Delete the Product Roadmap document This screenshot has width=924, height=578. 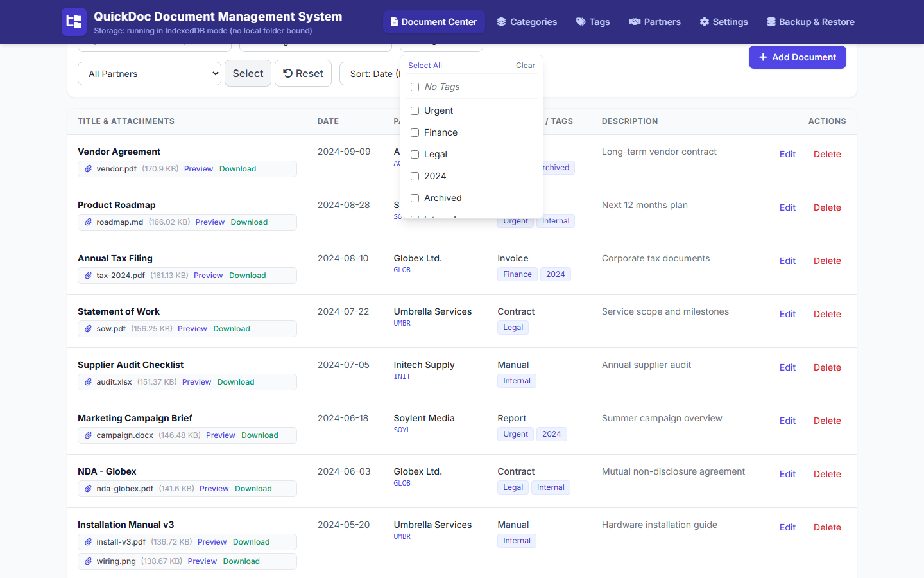pos(827,207)
